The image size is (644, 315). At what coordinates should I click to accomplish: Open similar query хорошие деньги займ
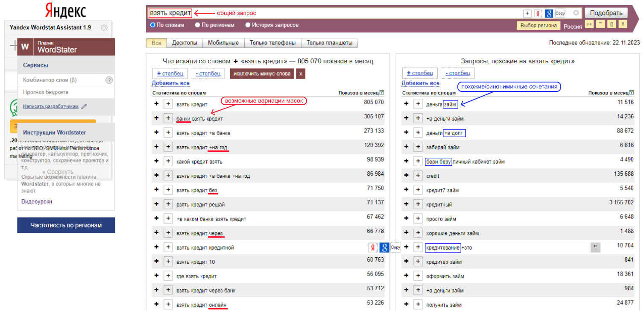click(x=453, y=233)
